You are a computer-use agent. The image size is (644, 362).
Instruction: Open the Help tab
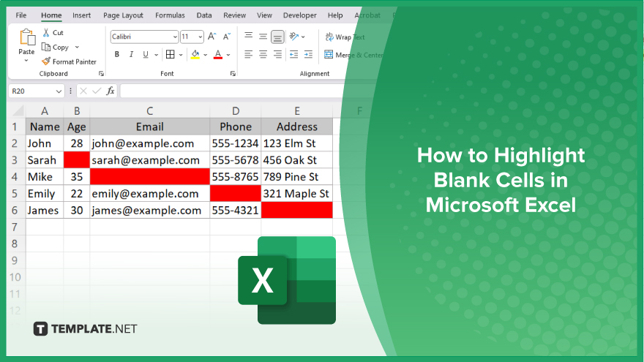pyautogui.click(x=335, y=15)
